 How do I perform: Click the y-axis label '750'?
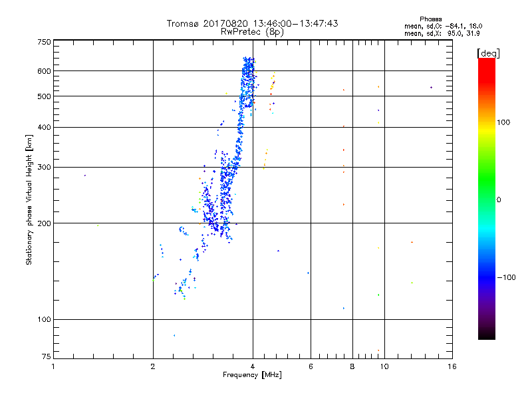coord(44,42)
